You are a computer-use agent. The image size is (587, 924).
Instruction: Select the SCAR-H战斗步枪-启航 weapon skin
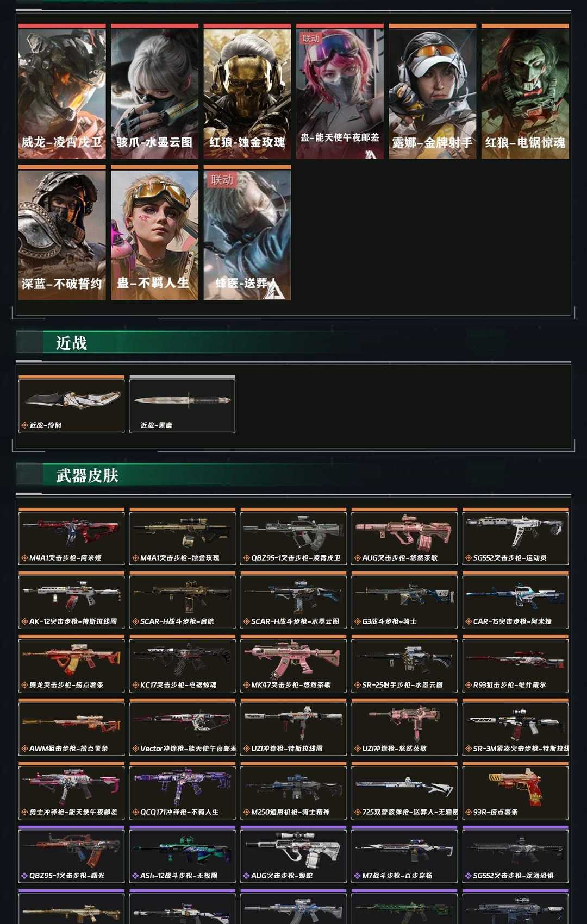click(x=183, y=600)
